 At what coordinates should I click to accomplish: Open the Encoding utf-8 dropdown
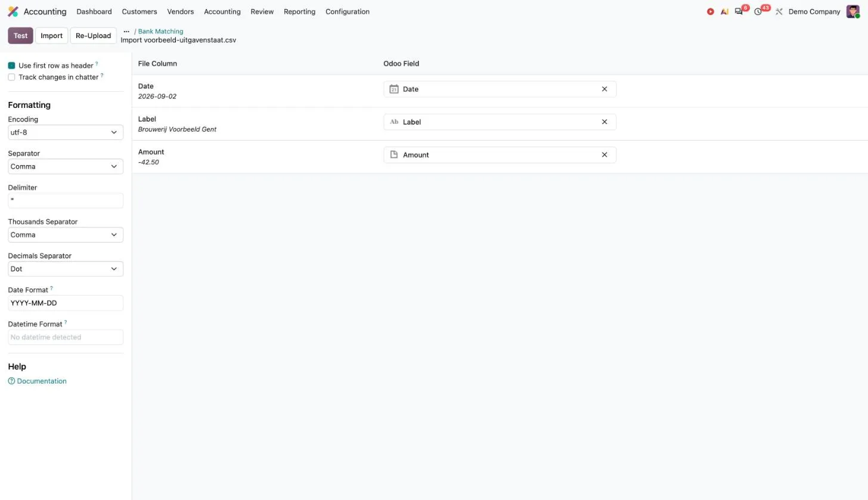66,132
